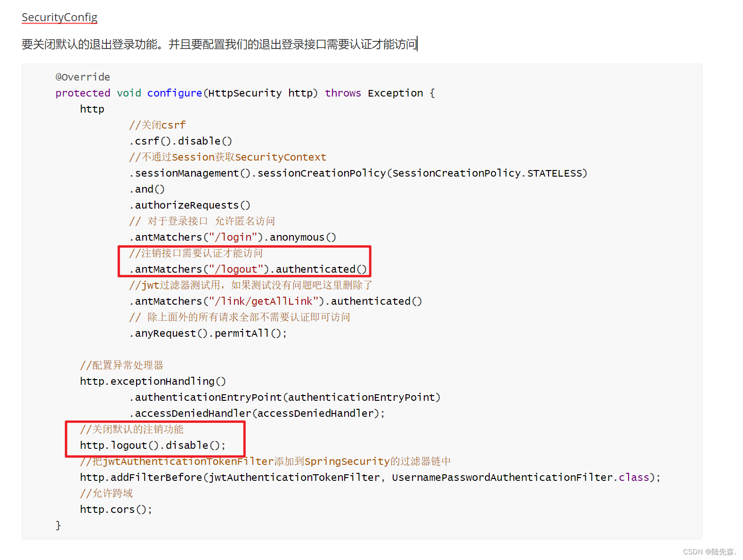
Task: Click the // 除上面外的所有请求 comment
Action: click(x=240, y=317)
